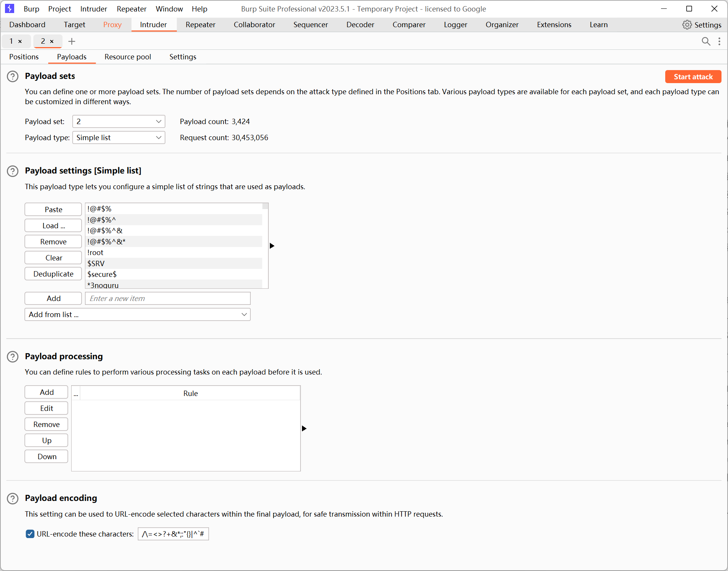Open the three-dot options menu
Image resolution: width=728 pixels, height=571 pixels.
(x=720, y=41)
